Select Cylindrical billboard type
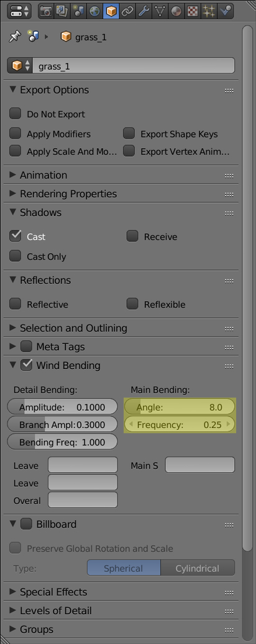The width and height of the screenshot is (256, 644). pos(198,569)
